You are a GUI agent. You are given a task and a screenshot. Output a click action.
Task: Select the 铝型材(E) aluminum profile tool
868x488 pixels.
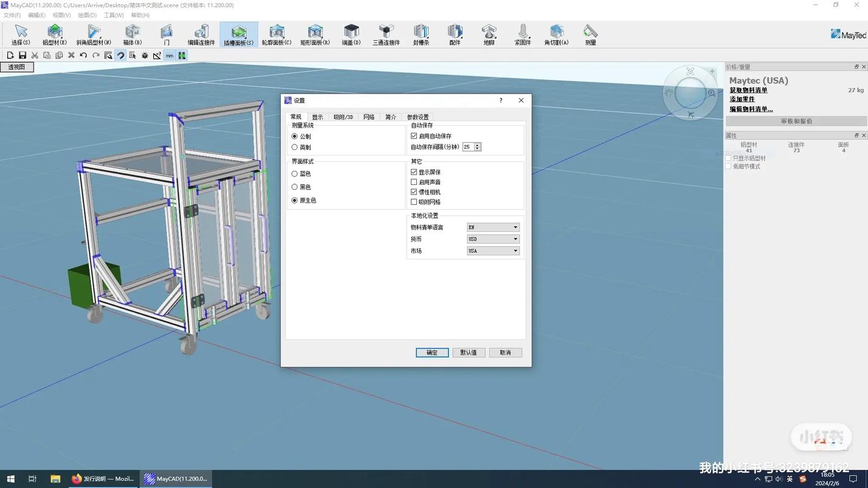coord(54,34)
